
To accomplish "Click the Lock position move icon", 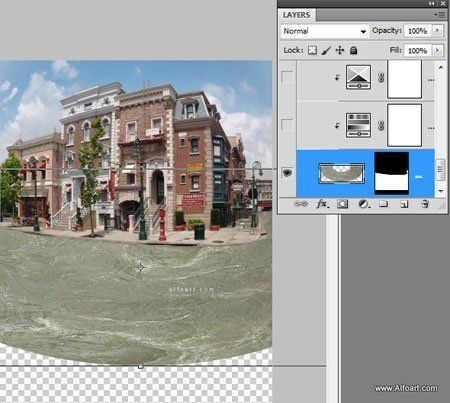I will tap(340, 50).
